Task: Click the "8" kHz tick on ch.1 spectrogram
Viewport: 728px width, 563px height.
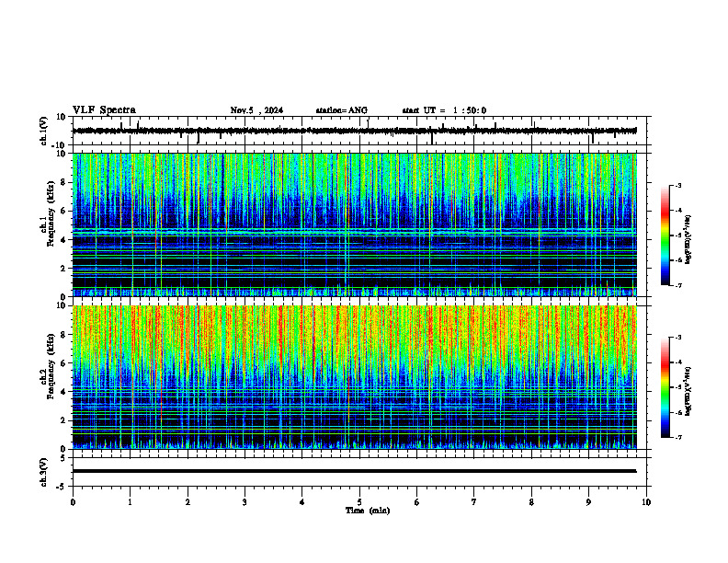Action: [63, 182]
